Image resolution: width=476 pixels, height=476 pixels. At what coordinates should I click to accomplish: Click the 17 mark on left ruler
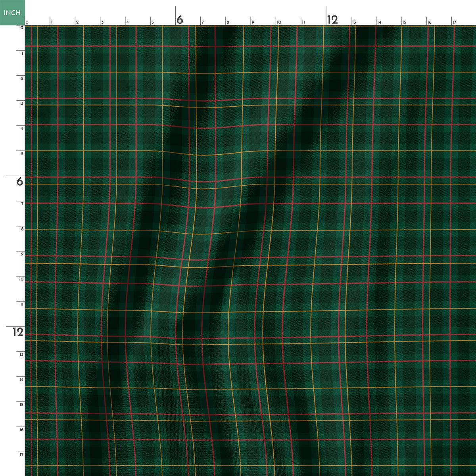pyautogui.click(x=21, y=455)
